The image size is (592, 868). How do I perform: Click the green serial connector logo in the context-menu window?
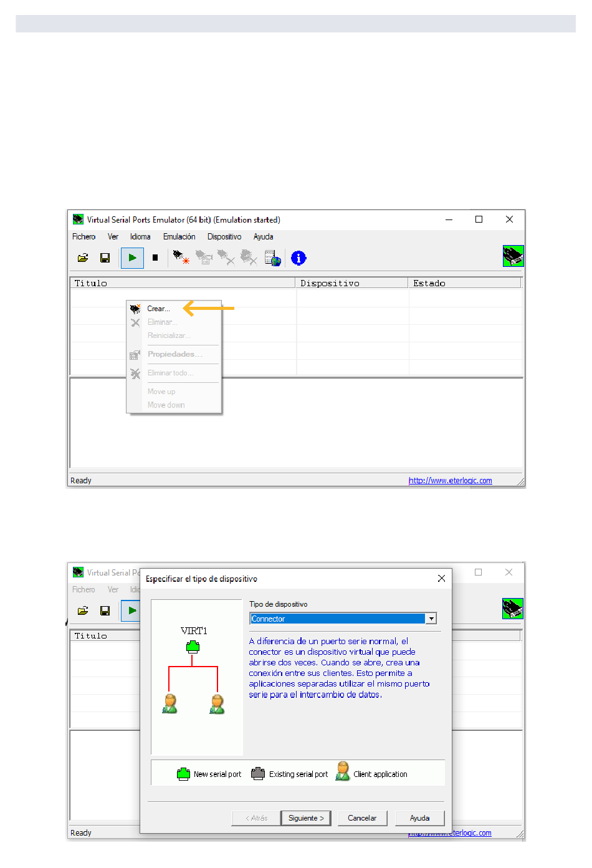513,256
